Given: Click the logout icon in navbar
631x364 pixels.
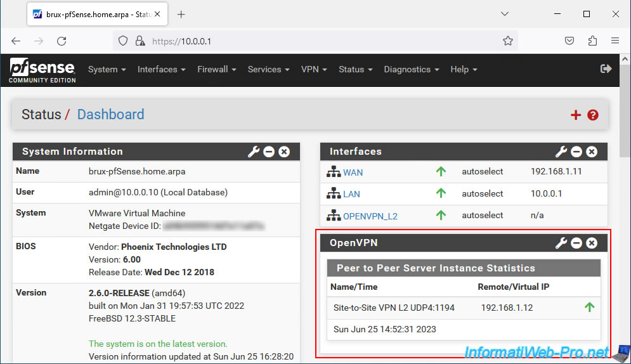Looking at the screenshot, I should click(x=606, y=68).
